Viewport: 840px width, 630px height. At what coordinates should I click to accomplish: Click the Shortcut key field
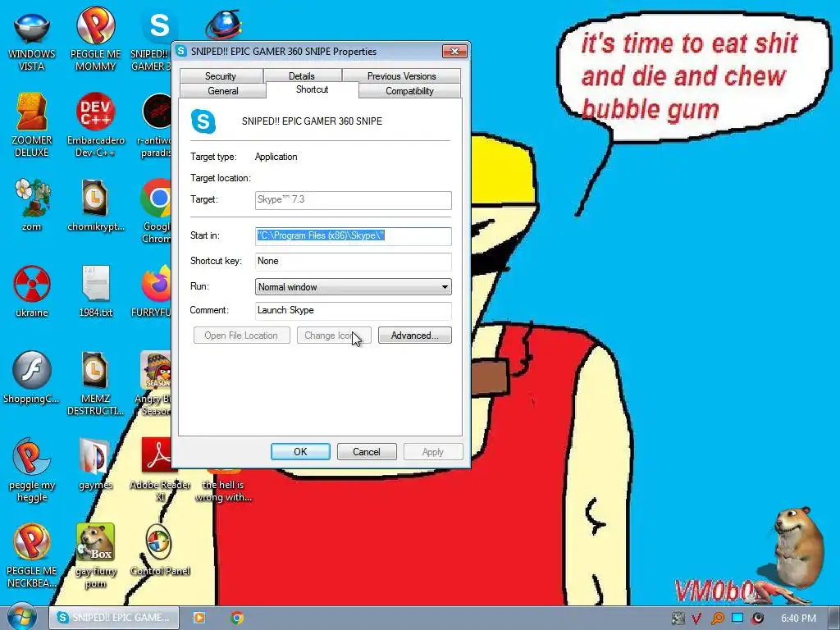coord(353,262)
